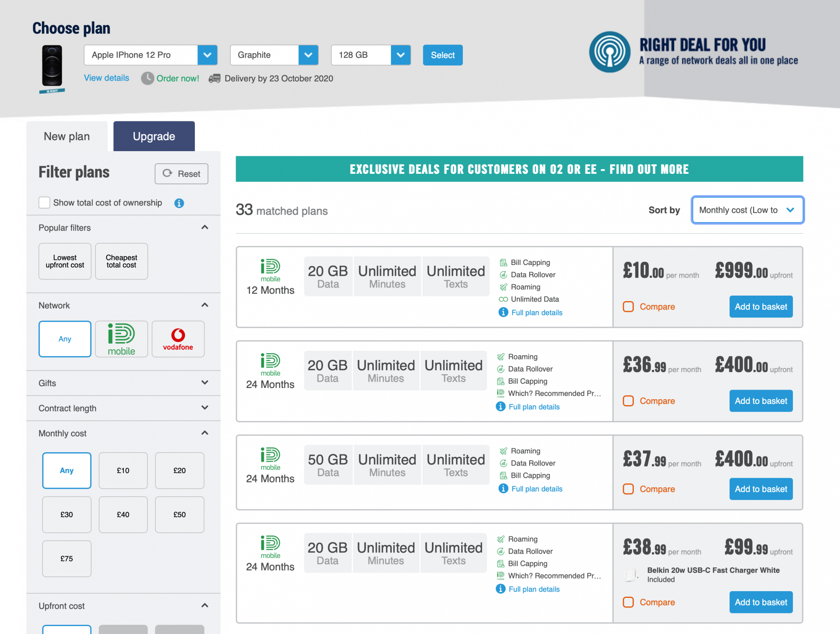This screenshot has height=634, width=840.
Task: Select the £75 monthly cost filter
Action: [x=67, y=558]
